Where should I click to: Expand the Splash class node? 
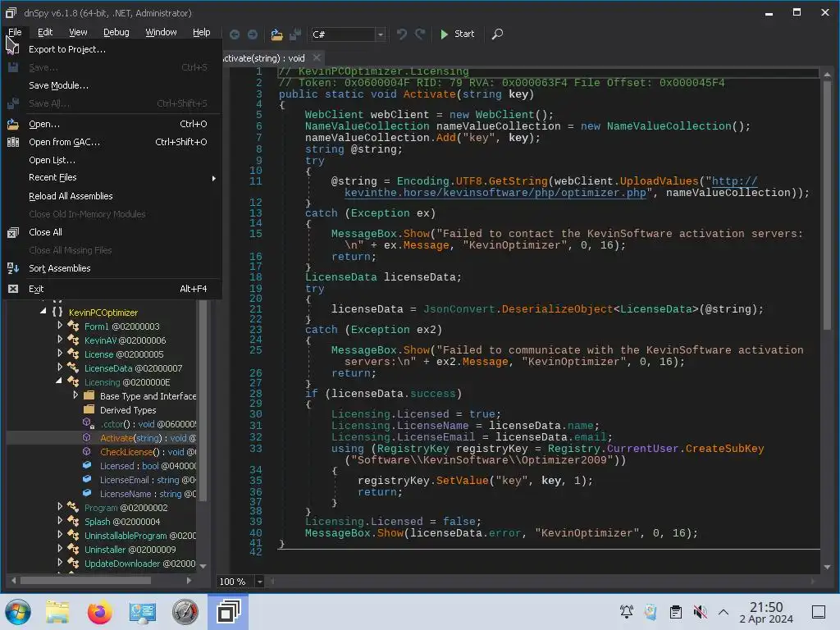[59, 520]
